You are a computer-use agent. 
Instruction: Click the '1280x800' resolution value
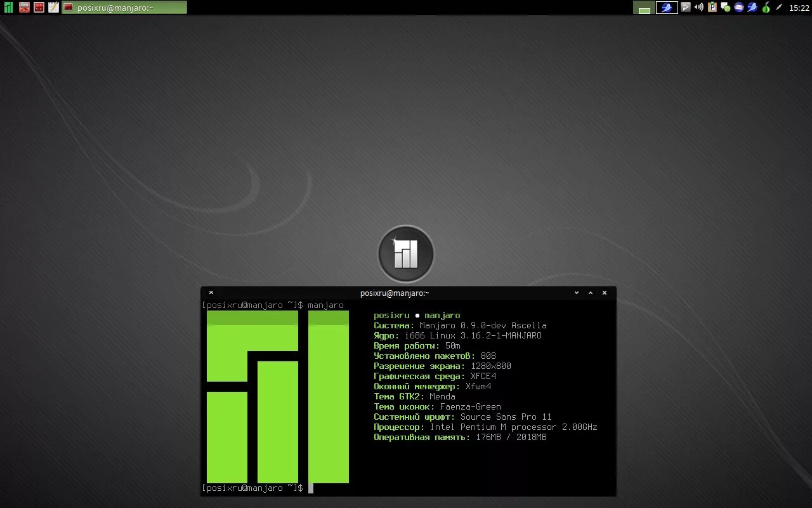point(491,366)
